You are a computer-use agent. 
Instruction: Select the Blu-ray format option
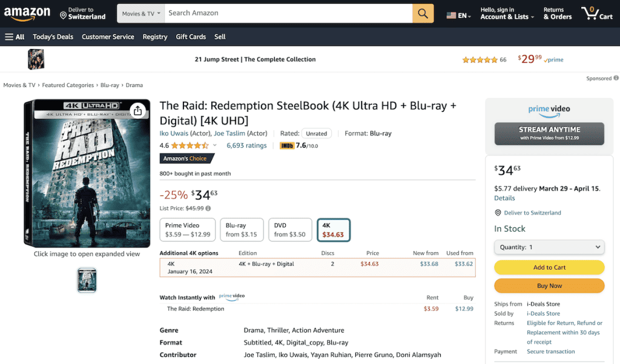[x=242, y=229]
